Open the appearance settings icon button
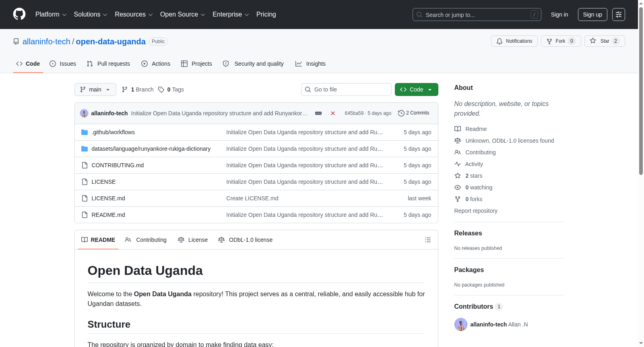The image size is (644, 347). point(619,15)
